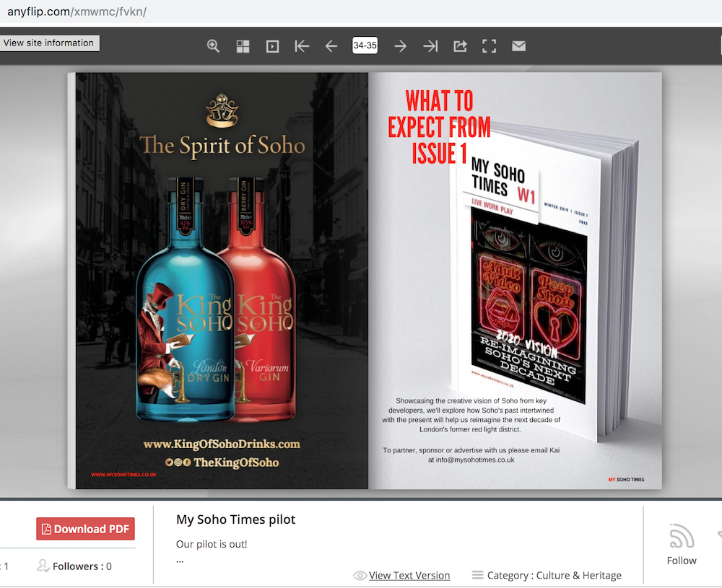Expand the truncated description ellipsis
Image resolution: width=722 pixels, height=588 pixels.
[x=180, y=559]
